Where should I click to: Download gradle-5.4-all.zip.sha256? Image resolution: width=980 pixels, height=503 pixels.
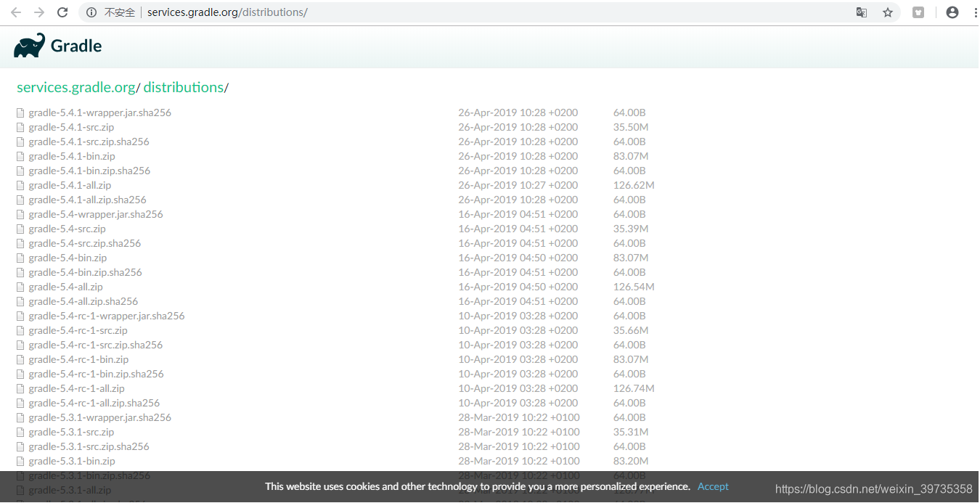[x=83, y=301]
